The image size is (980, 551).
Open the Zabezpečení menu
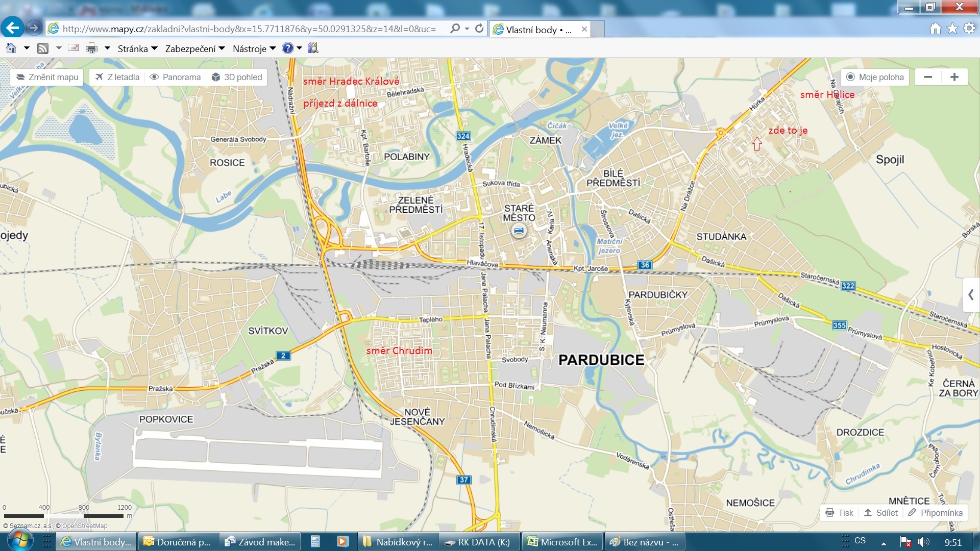[x=195, y=48]
